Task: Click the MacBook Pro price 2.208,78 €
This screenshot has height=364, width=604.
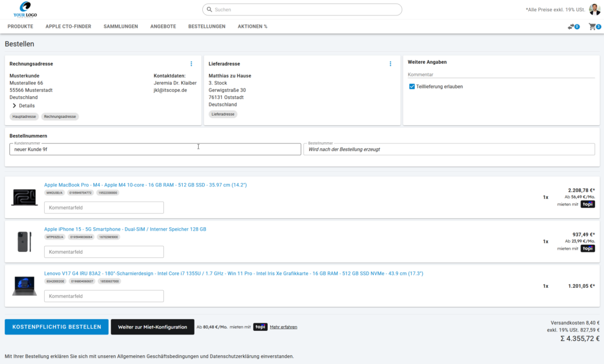Action: tap(581, 191)
